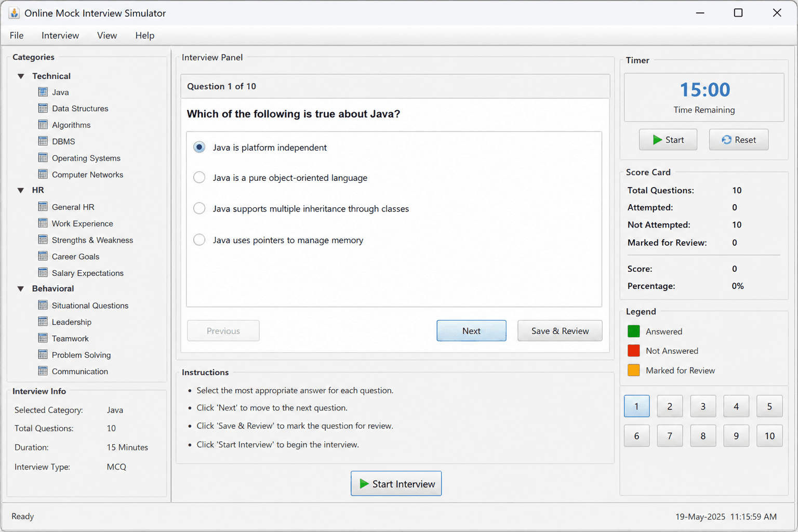Select 'Java is platform independent' option
Viewport: 798px width, 532px height.
click(x=199, y=148)
